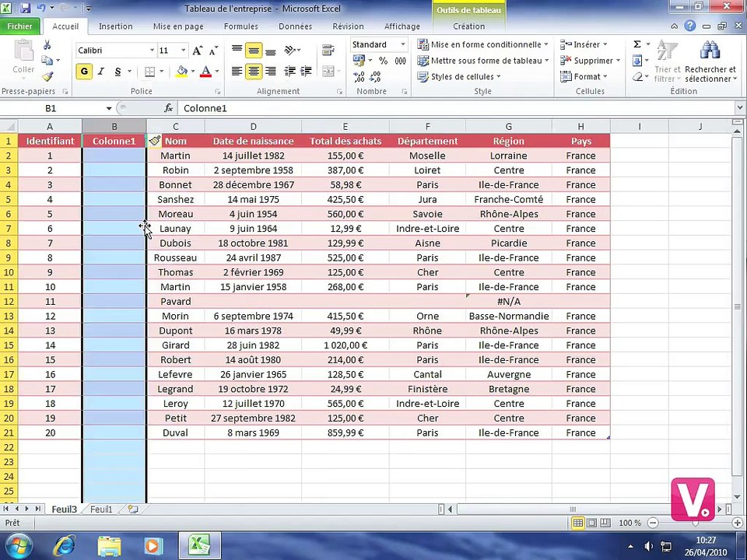Click the 100 % zoom level

(630, 523)
